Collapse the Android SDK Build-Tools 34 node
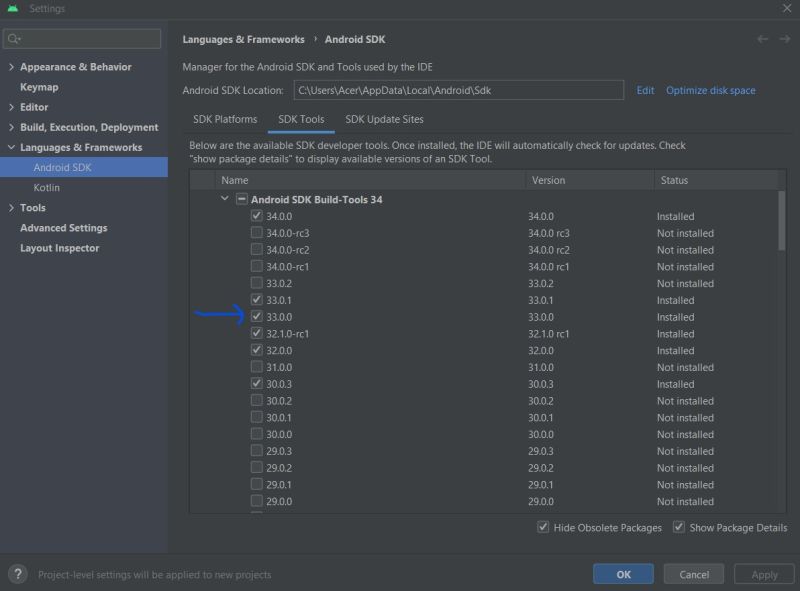 (x=224, y=198)
